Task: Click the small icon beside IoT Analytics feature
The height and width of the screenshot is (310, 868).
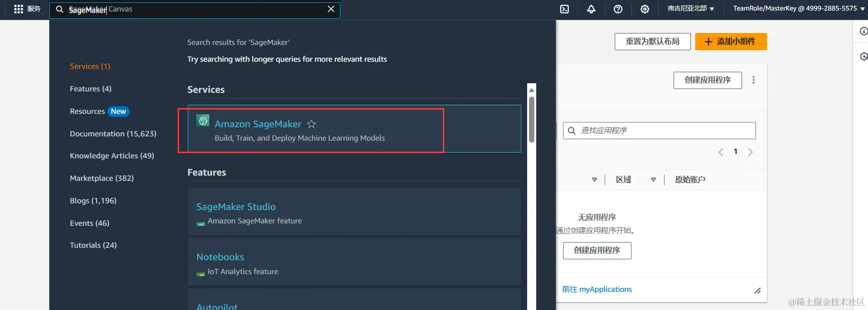Action: tap(201, 274)
